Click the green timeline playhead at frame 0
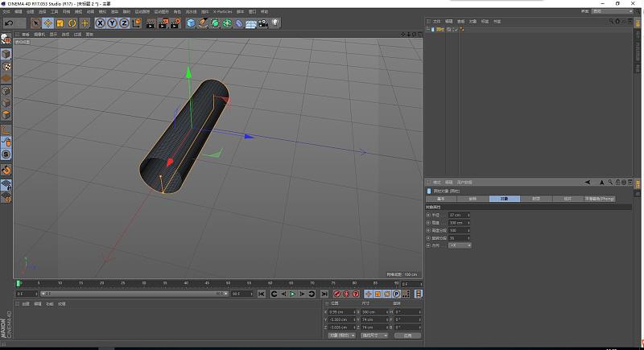644x350 pixels. click(x=18, y=283)
